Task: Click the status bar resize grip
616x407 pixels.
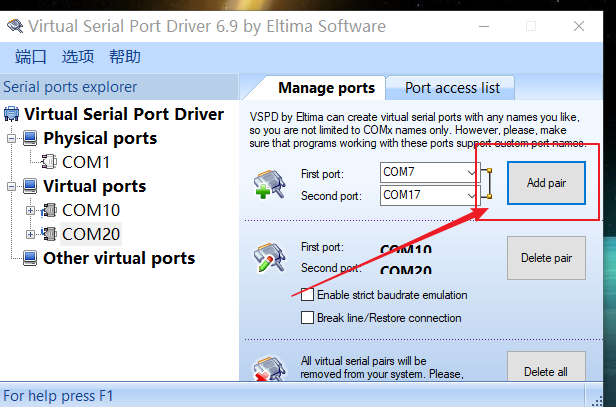Action: 597,400
